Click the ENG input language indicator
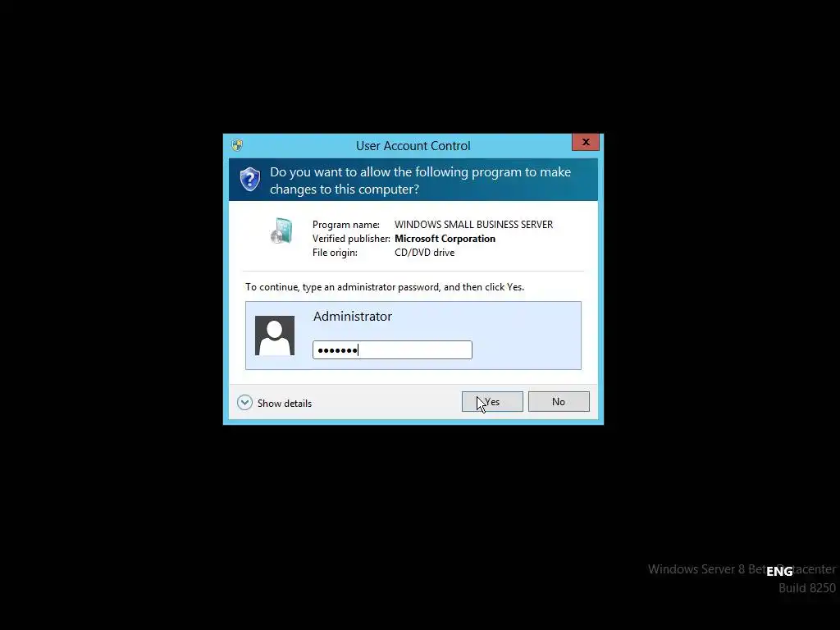The width and height of the screenshot is (840, 630). click(x=779, y=572)
